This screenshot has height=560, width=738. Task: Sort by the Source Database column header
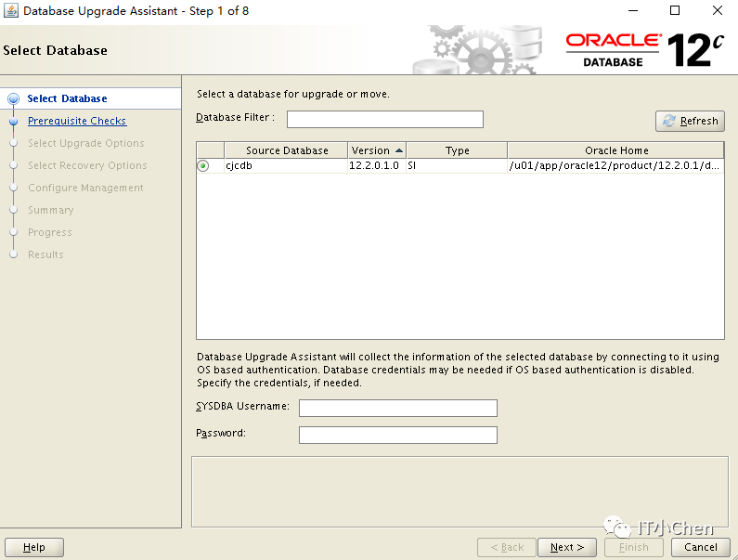[x=286, y=150]
